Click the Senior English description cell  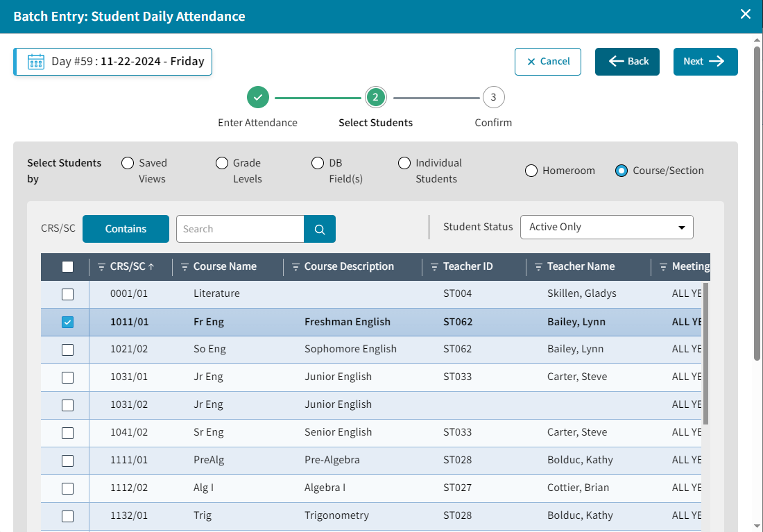338,433
